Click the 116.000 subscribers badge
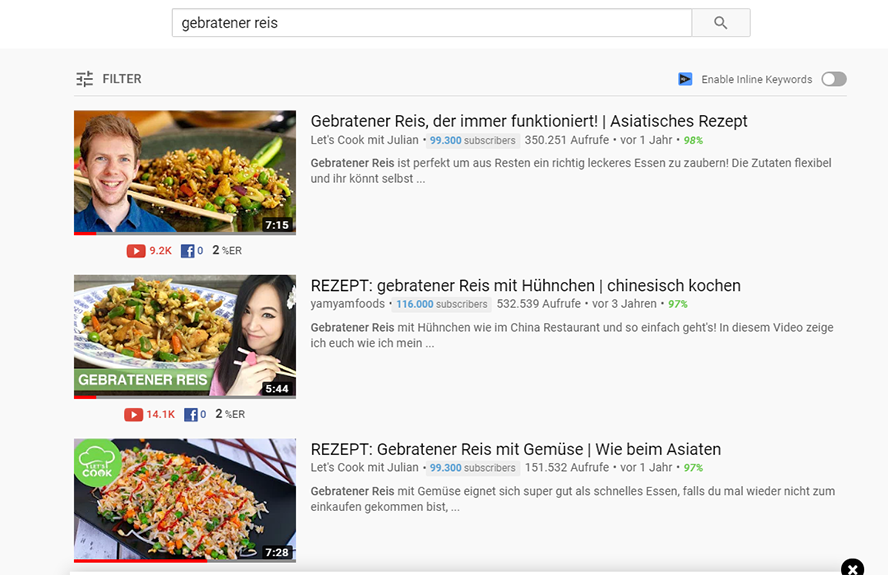 pyautogui.click(x=442, y=304)
